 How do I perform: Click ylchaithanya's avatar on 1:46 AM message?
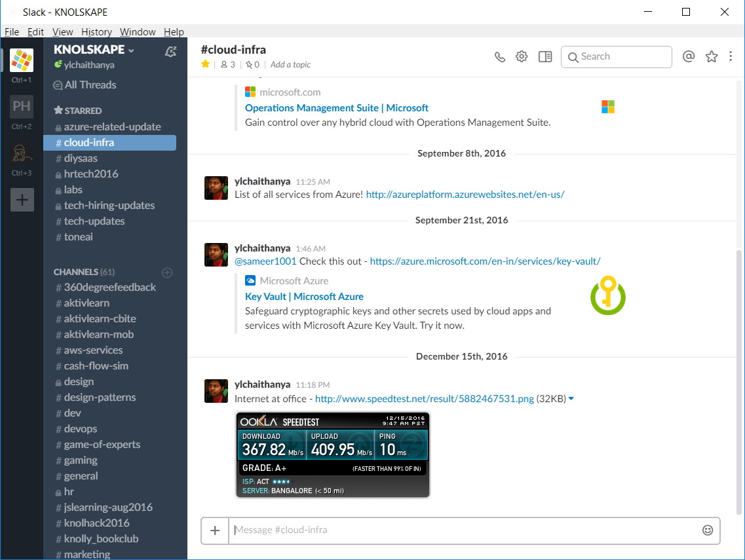(x=216, y=255)
